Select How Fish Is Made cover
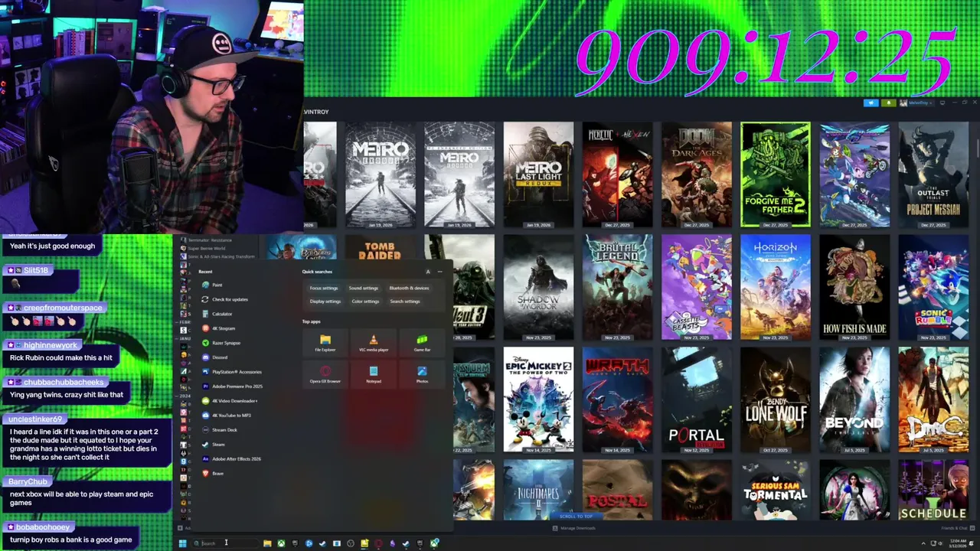980x551 pixels. click(854, 287)
